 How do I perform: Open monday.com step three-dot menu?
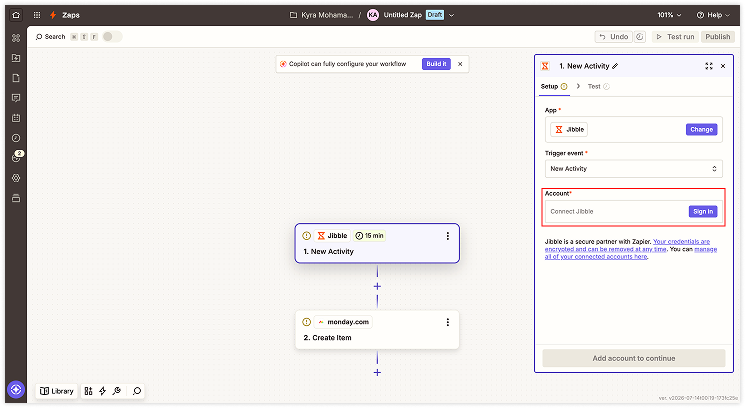pos(448,322)
